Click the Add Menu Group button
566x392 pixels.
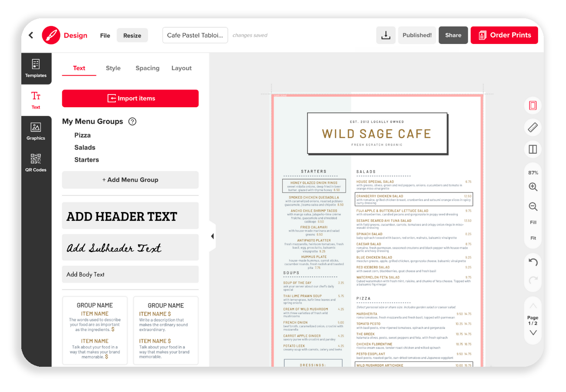point(130,180)
